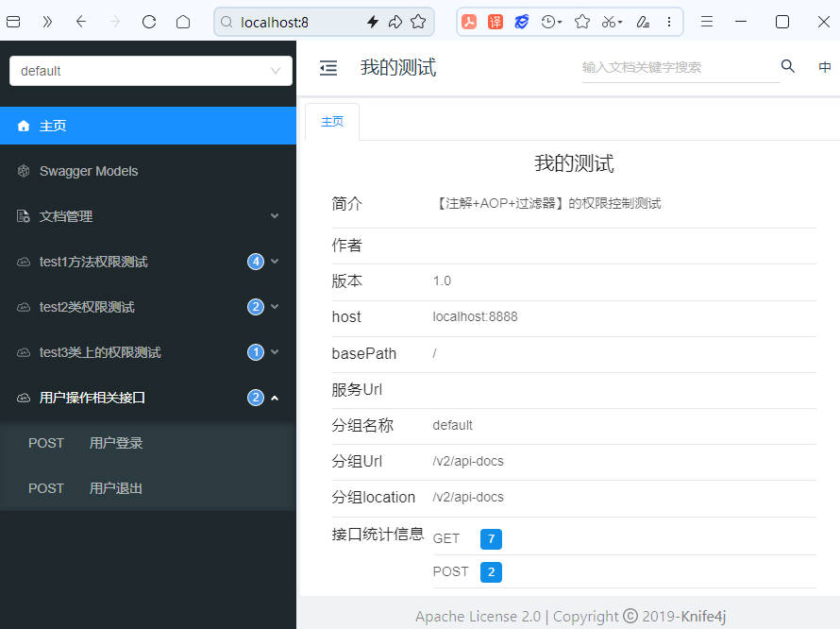Click the cloud icon beside test2类权限测试
This screenshot has width=840, height=629.
click(24, 307)
